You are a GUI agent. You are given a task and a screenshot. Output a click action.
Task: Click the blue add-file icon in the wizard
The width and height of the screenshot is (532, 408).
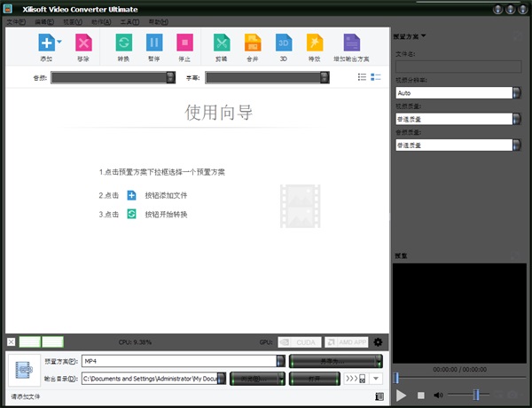(x=131, y=195)
